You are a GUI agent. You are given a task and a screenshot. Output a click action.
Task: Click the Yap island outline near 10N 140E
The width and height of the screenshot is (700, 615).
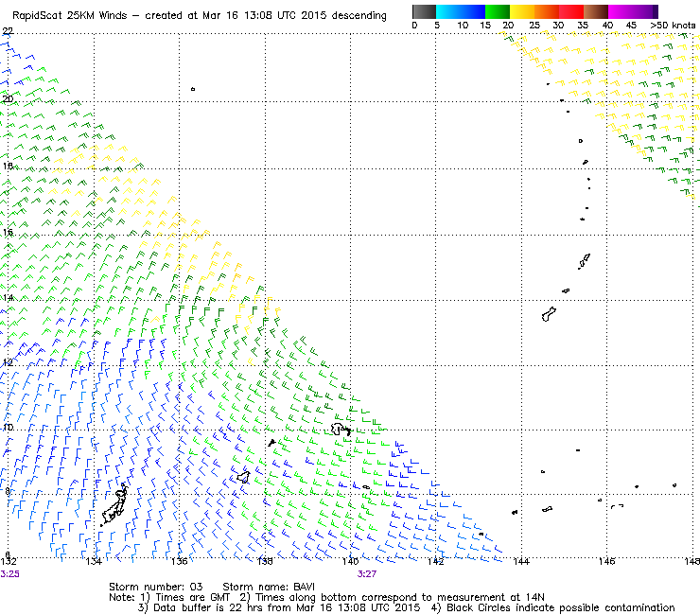(341, 430)
